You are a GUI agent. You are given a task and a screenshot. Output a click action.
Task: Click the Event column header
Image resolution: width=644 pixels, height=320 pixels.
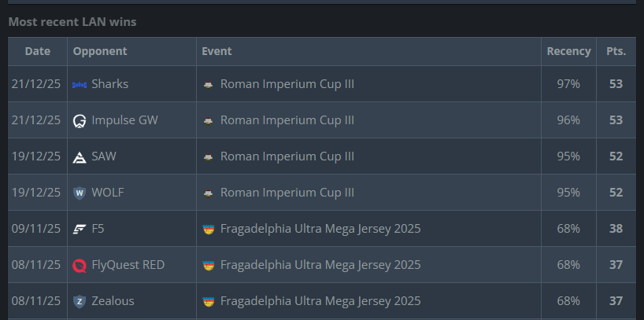point(217,51)
